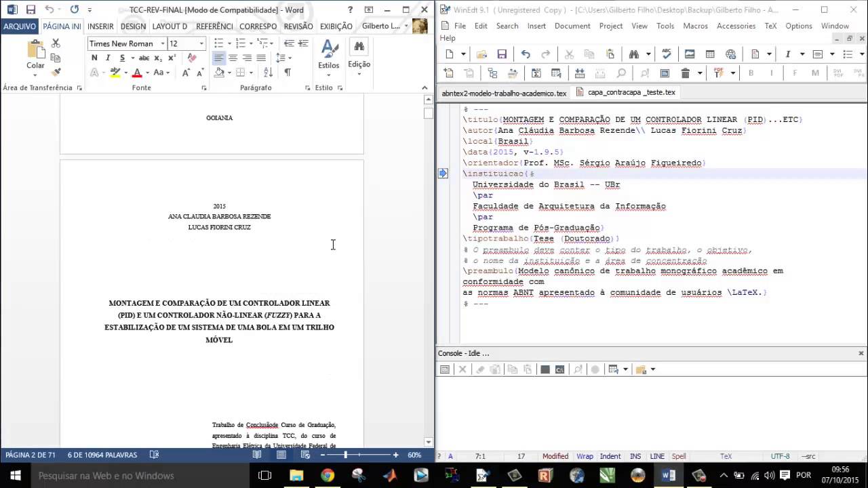Toggle show paragraph marks in Word
The width and height of the screenshot is (868, 488).
pos(288,73)
